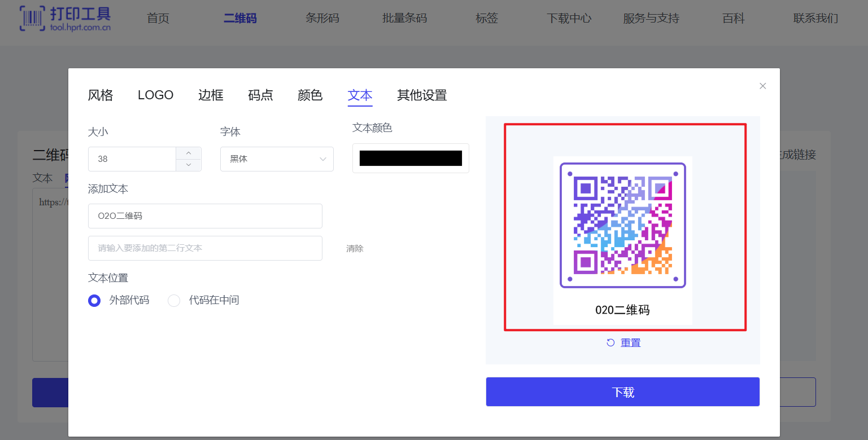
Task: Open 标签 in the top navigation
Action: (x=487, y=18)
